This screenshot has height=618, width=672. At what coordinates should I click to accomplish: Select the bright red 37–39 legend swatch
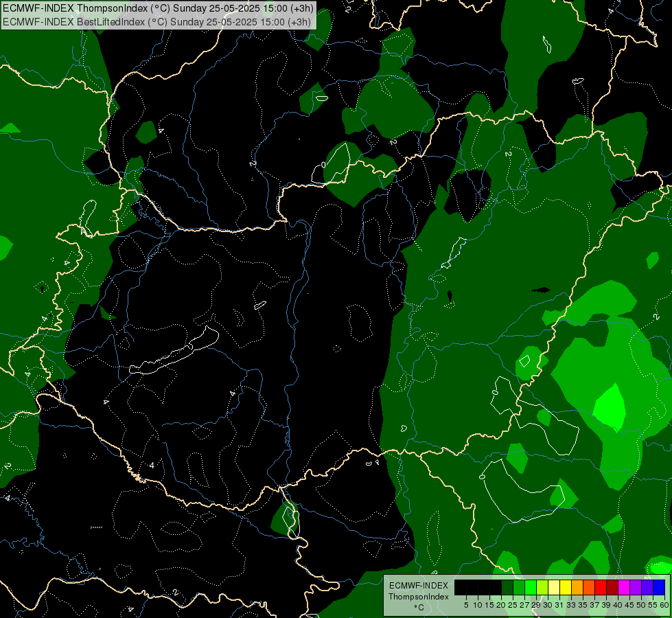[601, 588]
